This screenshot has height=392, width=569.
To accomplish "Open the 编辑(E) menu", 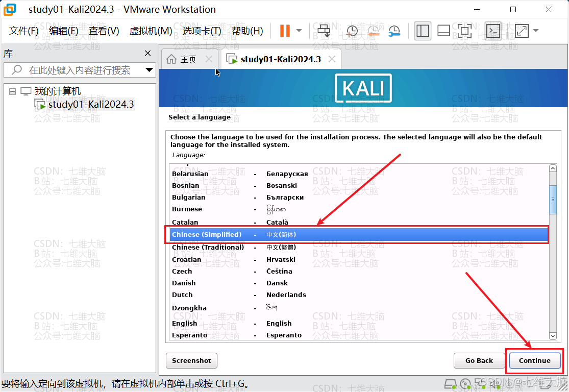I will click(x=63, y=31).
